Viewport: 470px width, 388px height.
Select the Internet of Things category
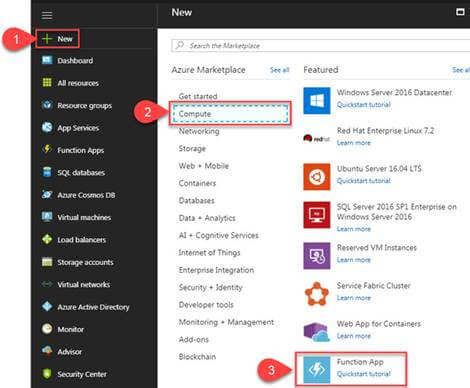coord(209,253)
